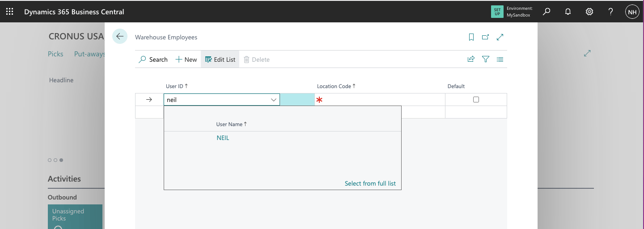Expand the User ID dropdown arrow
Image resolution: width=644 pixels, height=229 pixels.
(x=274, y=100)
